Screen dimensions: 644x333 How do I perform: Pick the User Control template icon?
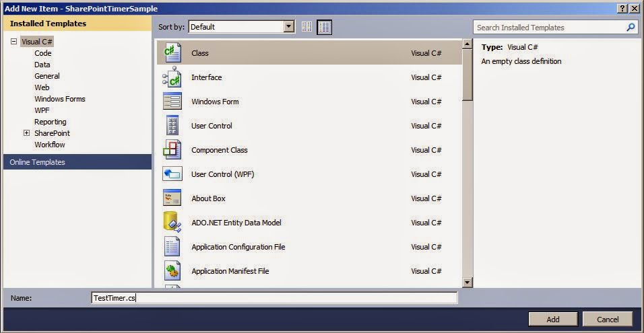(172, 126)
